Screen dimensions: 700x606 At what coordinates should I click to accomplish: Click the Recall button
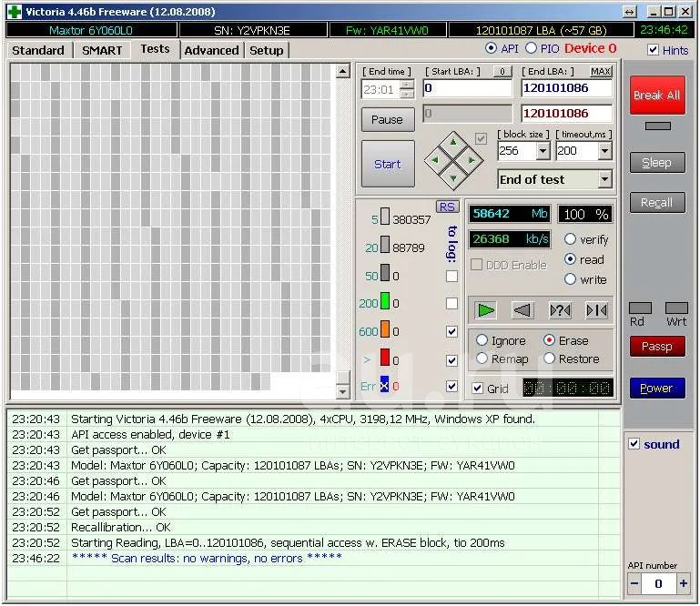tap(657, 203)
